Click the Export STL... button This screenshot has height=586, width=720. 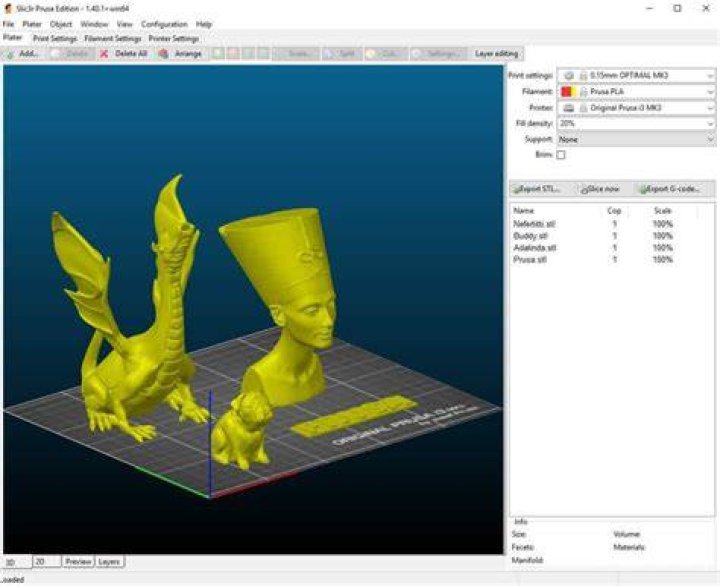[x=537, y=189]
